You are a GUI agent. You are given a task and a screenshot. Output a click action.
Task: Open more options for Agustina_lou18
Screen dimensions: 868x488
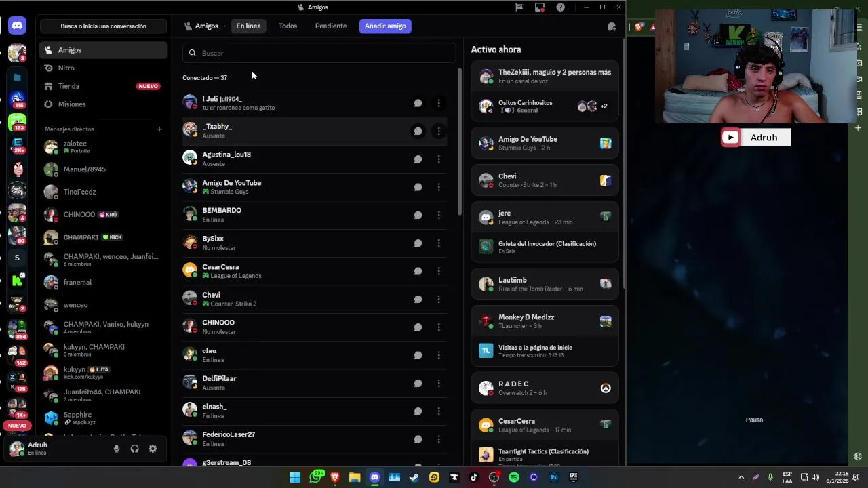pyautogui.click(x=439, y=159)
